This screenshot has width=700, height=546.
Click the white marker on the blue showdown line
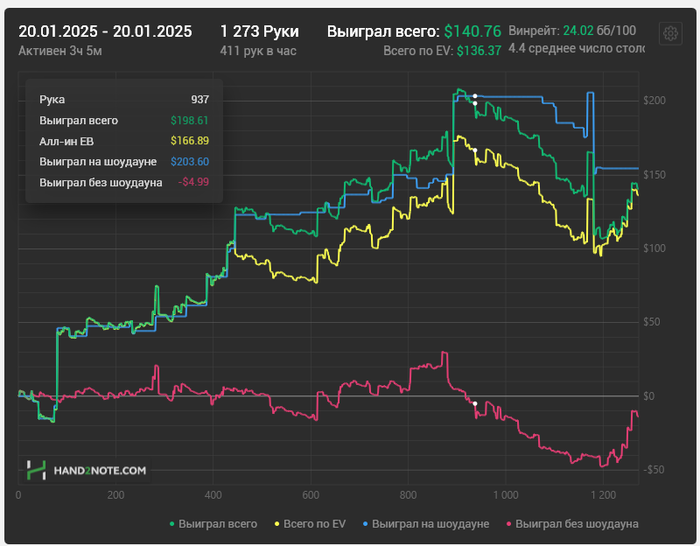point(475,96)
